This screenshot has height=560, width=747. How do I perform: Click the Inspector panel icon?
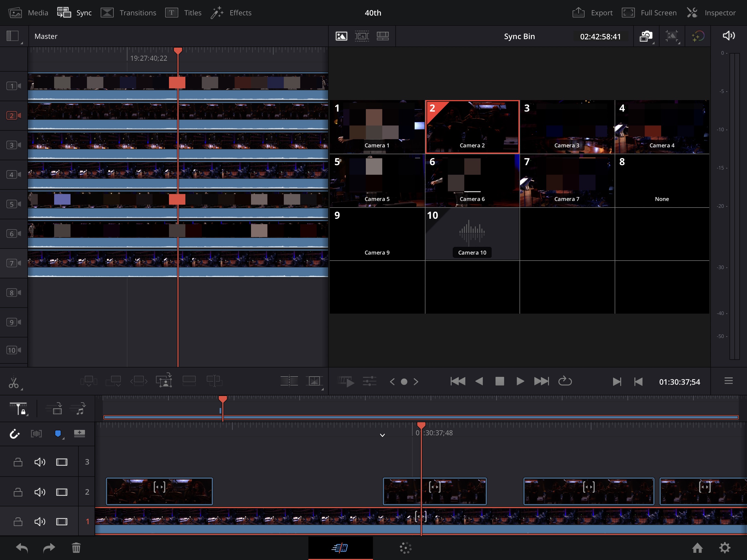tap(692, 12)
